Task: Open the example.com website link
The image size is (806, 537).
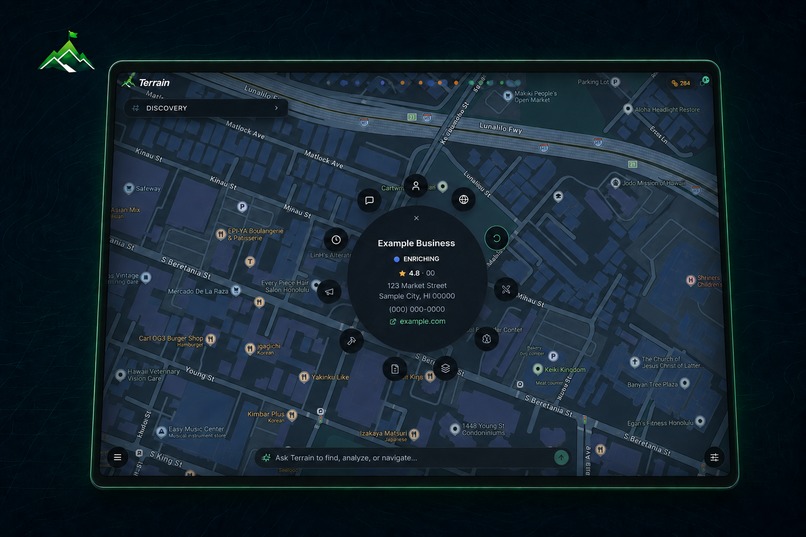Action: [417, 322]
